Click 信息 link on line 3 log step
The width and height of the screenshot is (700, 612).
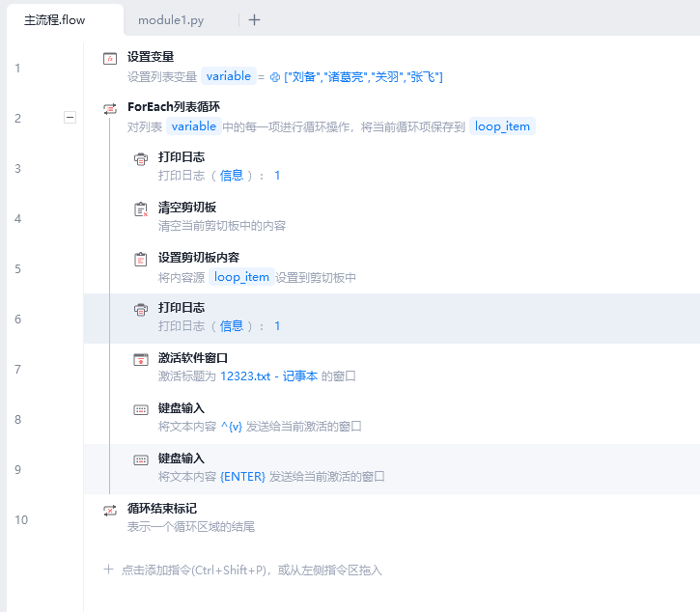coord(232,176)
